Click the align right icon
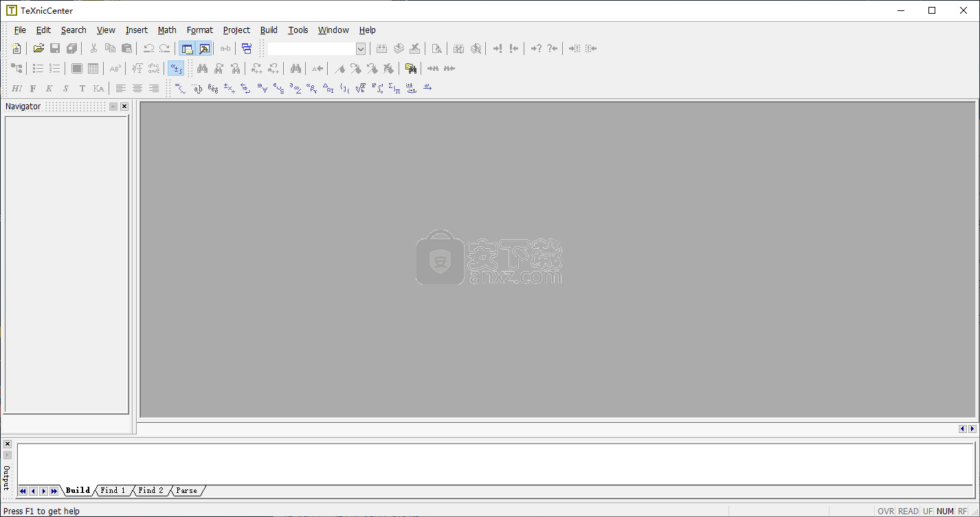 [x=154, y=89]
